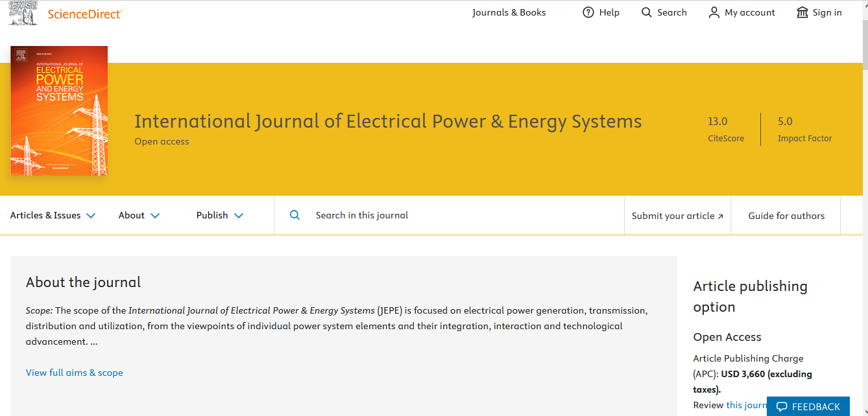This screenshot has height=416, width=868.
Task: Expand the Articles & Issues menu
Action: click(53, 215)
